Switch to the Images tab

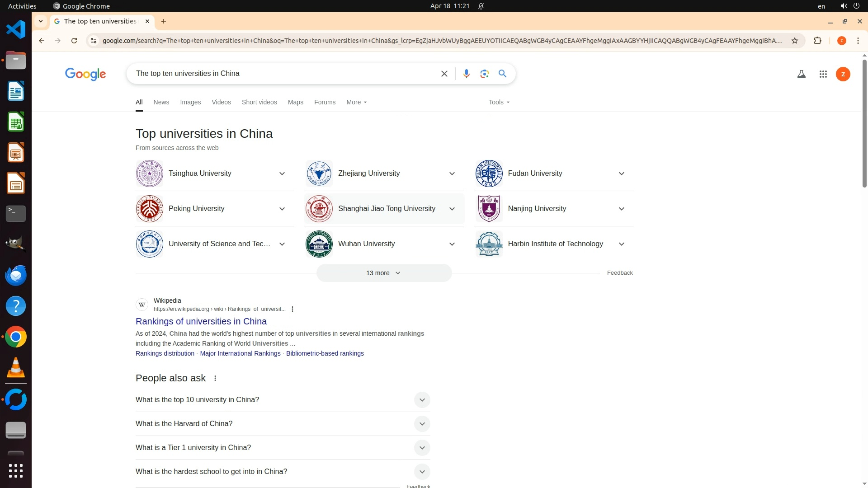(x=190, y=102)
